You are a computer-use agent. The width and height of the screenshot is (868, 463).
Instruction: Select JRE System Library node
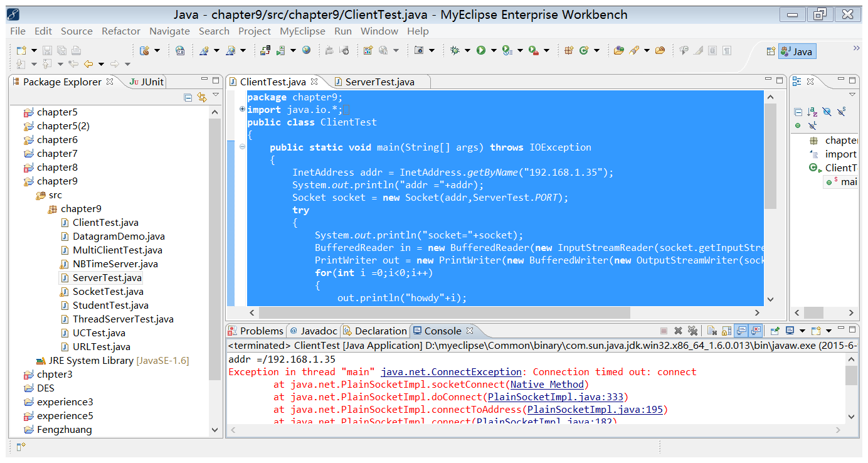pos(113,361)
